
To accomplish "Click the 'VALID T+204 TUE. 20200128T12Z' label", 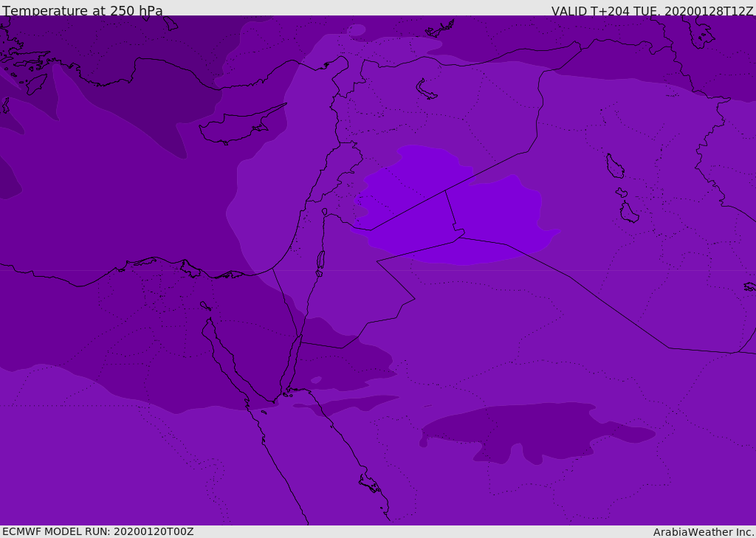I will click(x=653, y=11).
